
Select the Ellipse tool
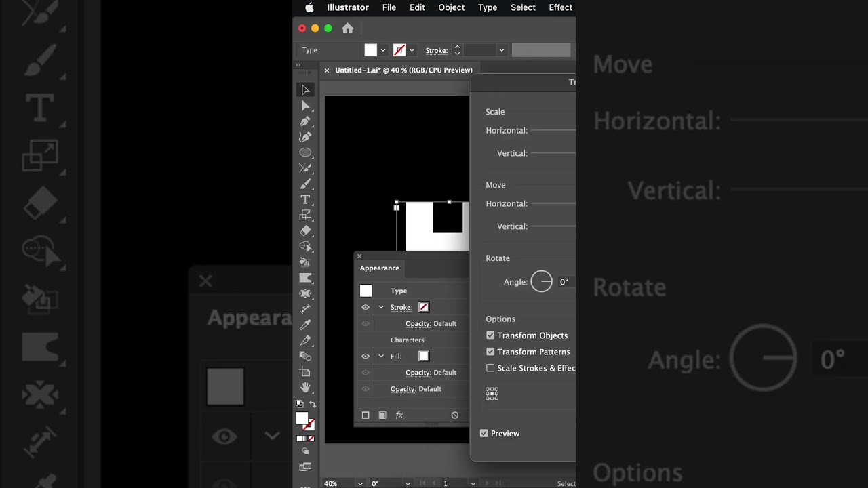305,152
